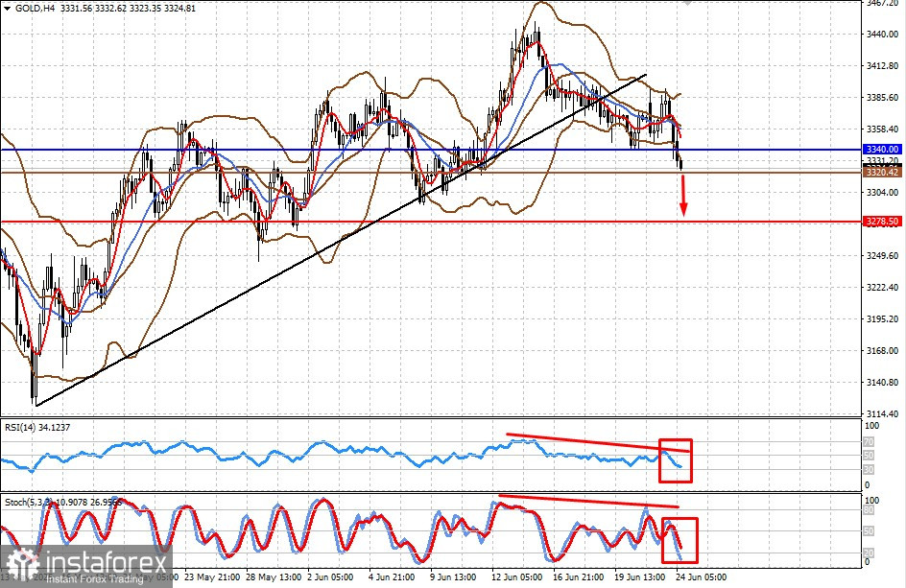Select the GOLD,H4 symbol label

(35, 9)
